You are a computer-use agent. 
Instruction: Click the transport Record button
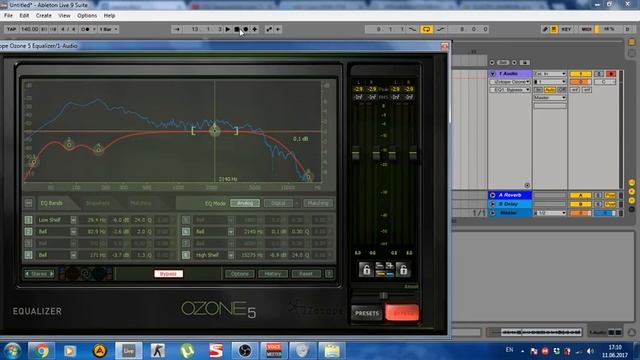coord(246,29)
